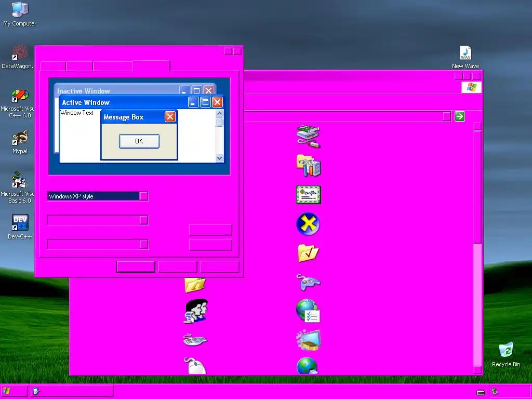Image resolution: width=532 pixels, height=399 pixels.
Task: Select the green certificate icon in Control Panel
Action: click(308, 195)
